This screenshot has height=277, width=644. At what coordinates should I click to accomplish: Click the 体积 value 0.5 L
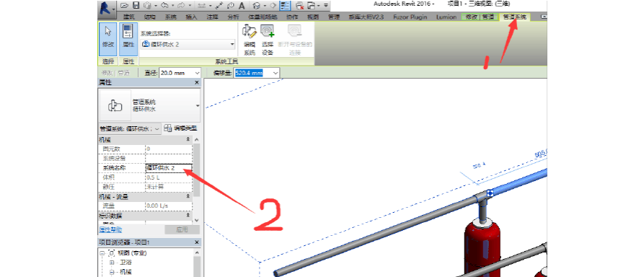[169, 177]
